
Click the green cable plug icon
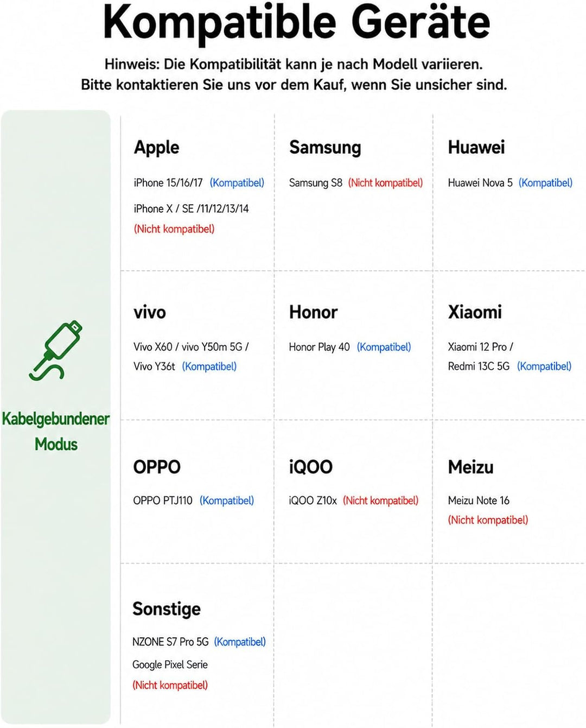click(55, 350)
